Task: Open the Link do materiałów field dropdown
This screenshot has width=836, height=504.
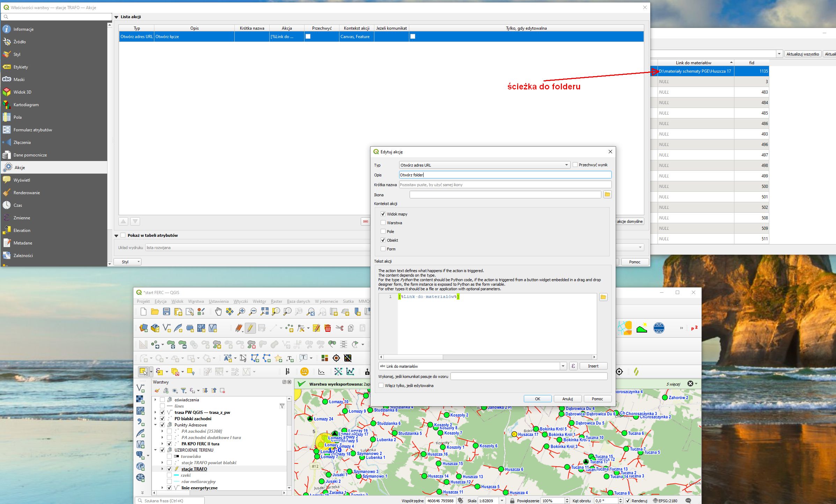Action: [x=563, y=366]
